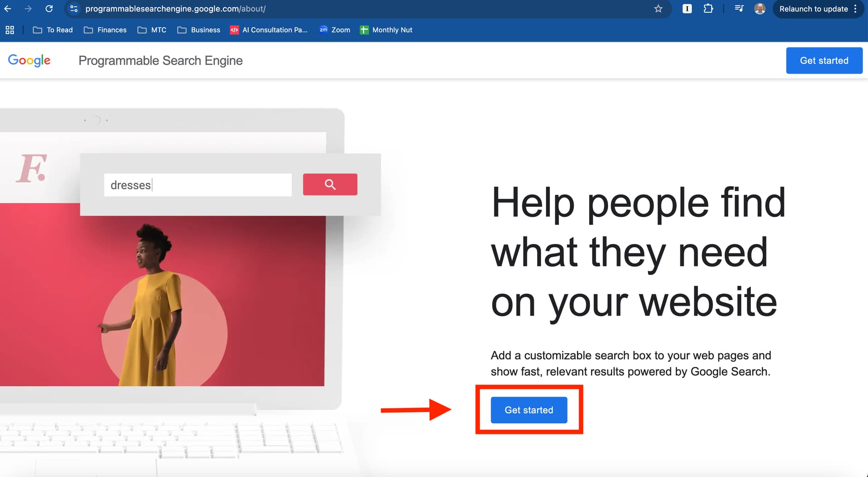Image resolution: width=868 pixels, height=477 pixels.
Task: Click the dresses search input field
Action: [x=198, y=185]
